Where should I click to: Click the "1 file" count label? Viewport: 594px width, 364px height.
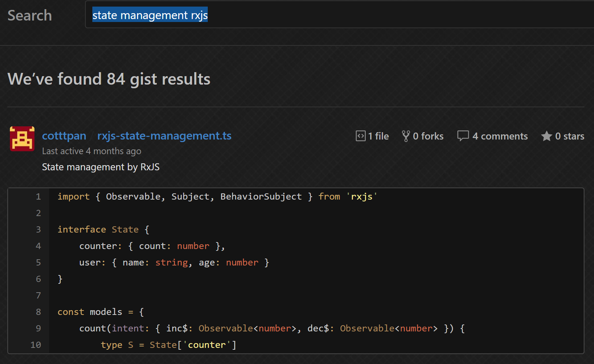click(x=378, y=136)
